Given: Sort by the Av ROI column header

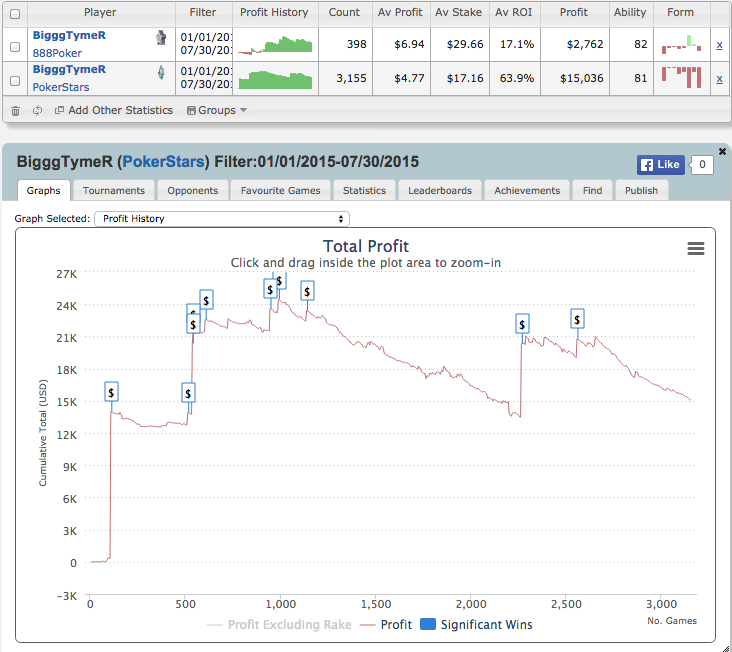Looking at the screenshot, I should coord(514,13).
